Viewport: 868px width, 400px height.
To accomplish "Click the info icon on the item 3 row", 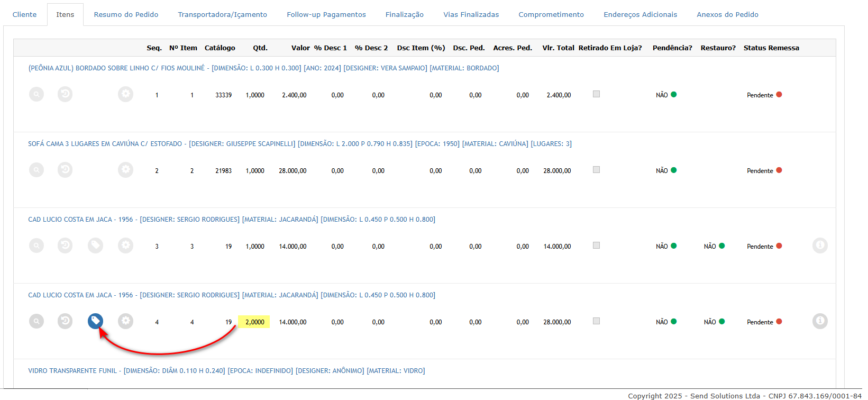I will 819,246.
